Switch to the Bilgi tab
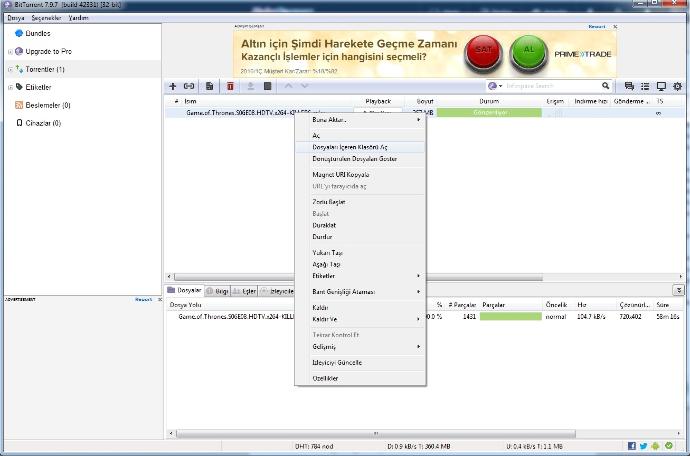The image size is (690, 456). point(217,291)
